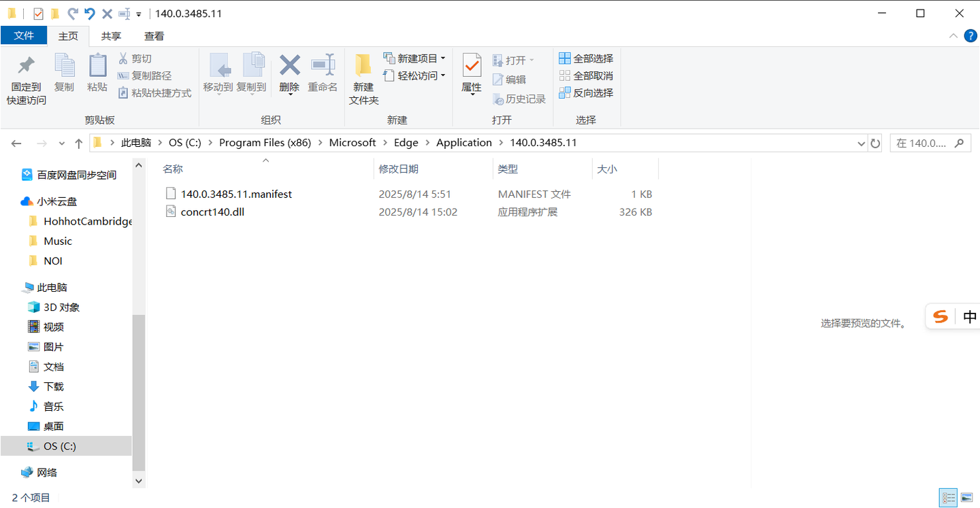Viewport: 980px width, 508px height.
Task: Go up one folder level with the up arrow
Action: tap(79, 143)
